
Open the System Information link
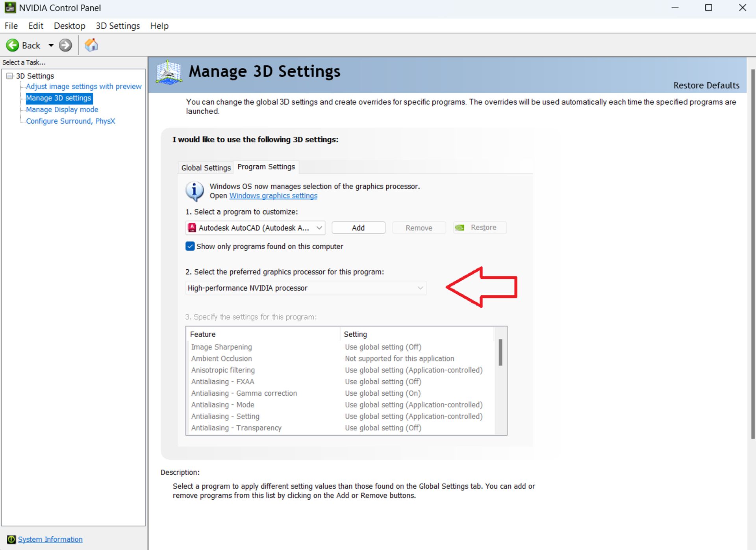50,539
